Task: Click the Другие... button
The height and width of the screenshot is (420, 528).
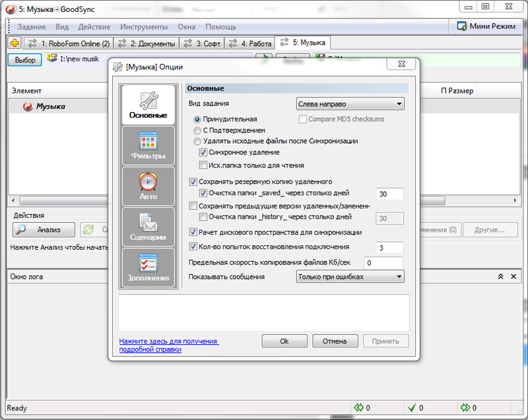Action: coord(490,229)
